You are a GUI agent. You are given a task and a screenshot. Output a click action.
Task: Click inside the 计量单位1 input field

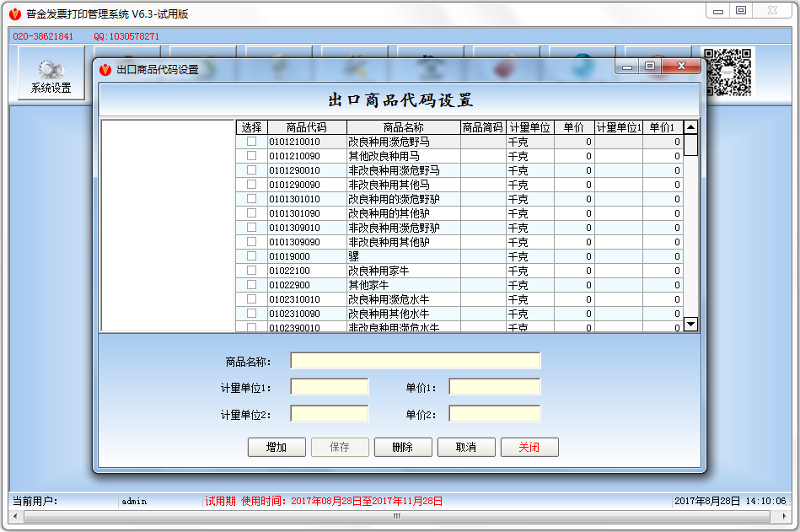pos(329,386)
